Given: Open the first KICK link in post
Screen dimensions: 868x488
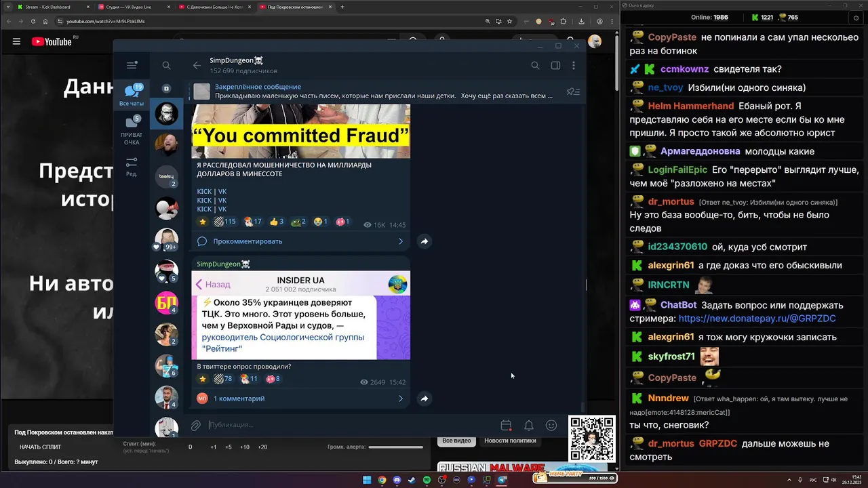Looking at the screenshot, I should pos(204,192).
